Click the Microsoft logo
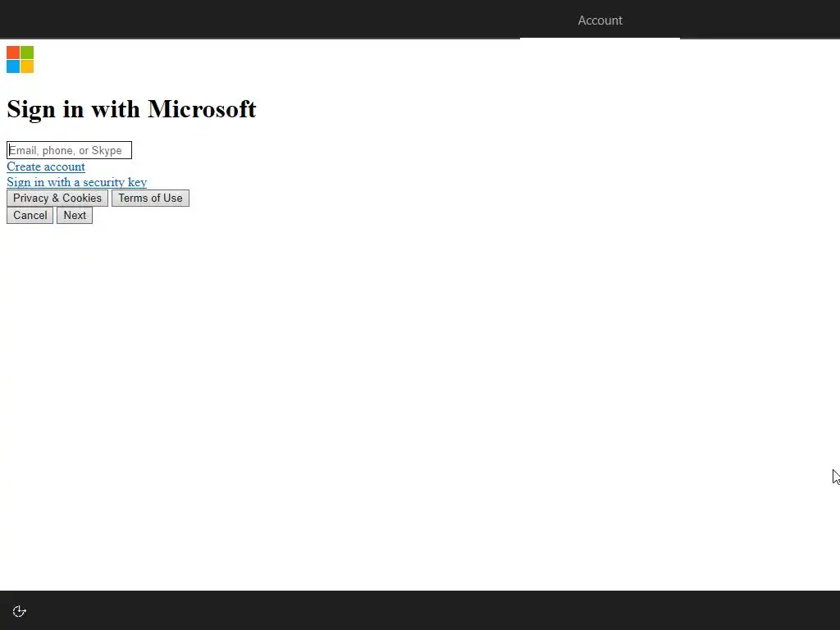840x630 pixels. click(21, 59)
